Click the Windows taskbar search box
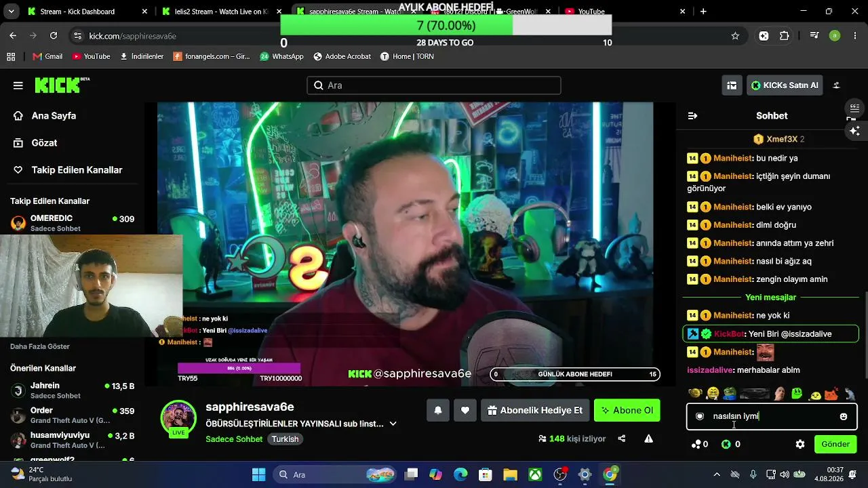Viewport: 868px width, 488px height. [336, 474]
